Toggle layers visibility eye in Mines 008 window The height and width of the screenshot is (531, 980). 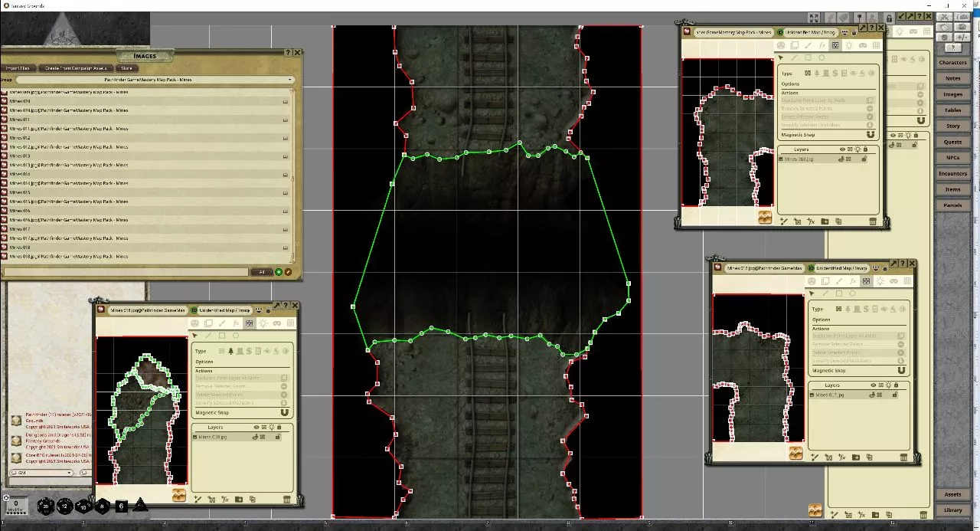tap(842, 149)
